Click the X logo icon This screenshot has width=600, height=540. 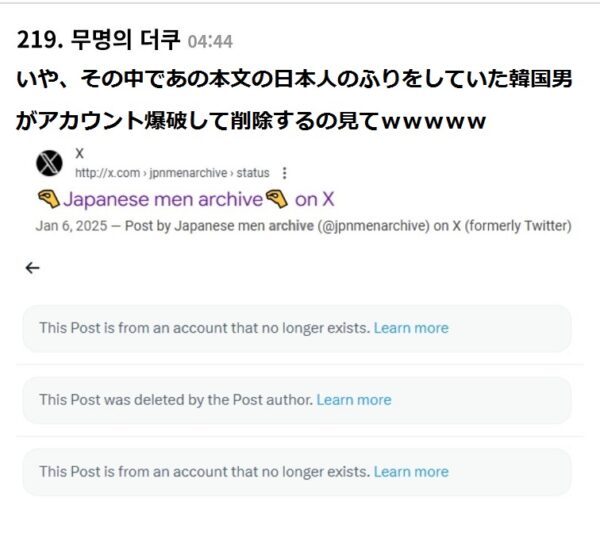[49, 162]
